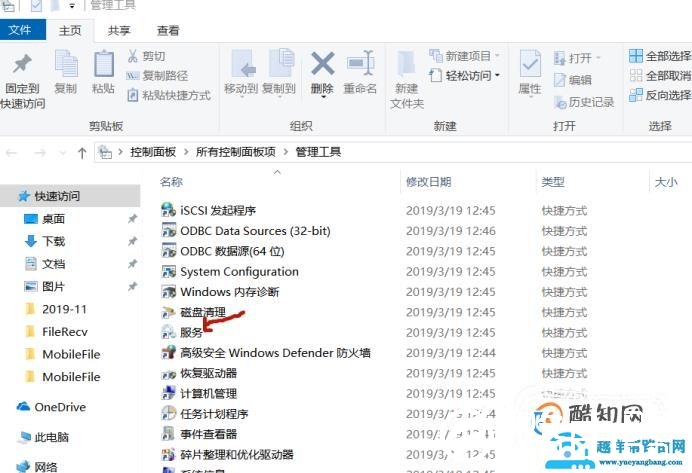Viewport: 692px width, 473px height.
Task: Click the red Delete (删除) icon
Action: pos(323,64)
